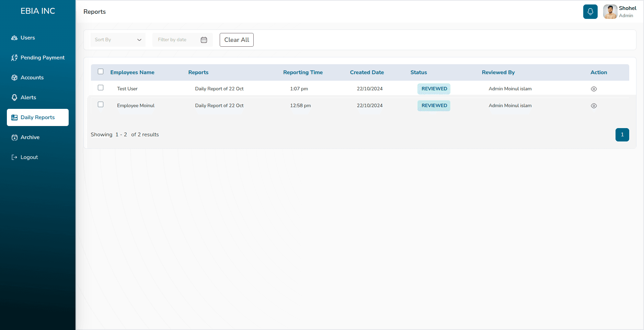Image resolution: width=644 pixels, height=330 pixels.
Task: View Test User's report via eye icon
Action: click(x=594, y=89)
